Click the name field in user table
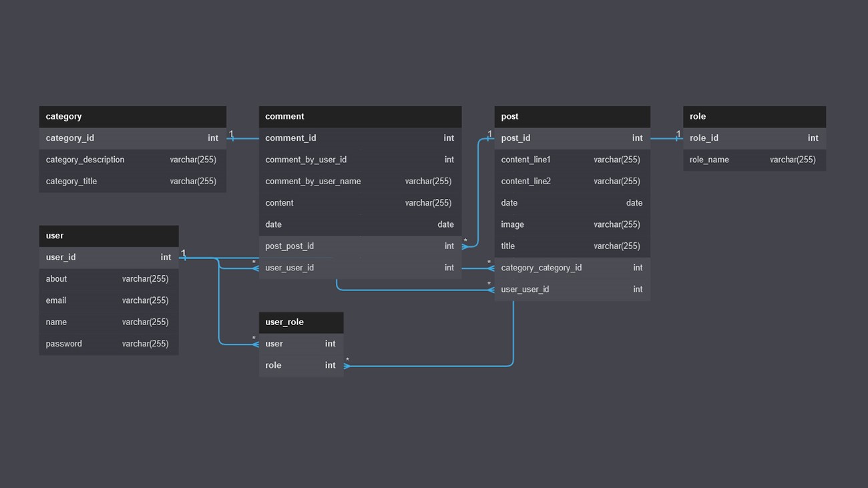The width and height of the screenshot is (868, 488). pos(109,322)
